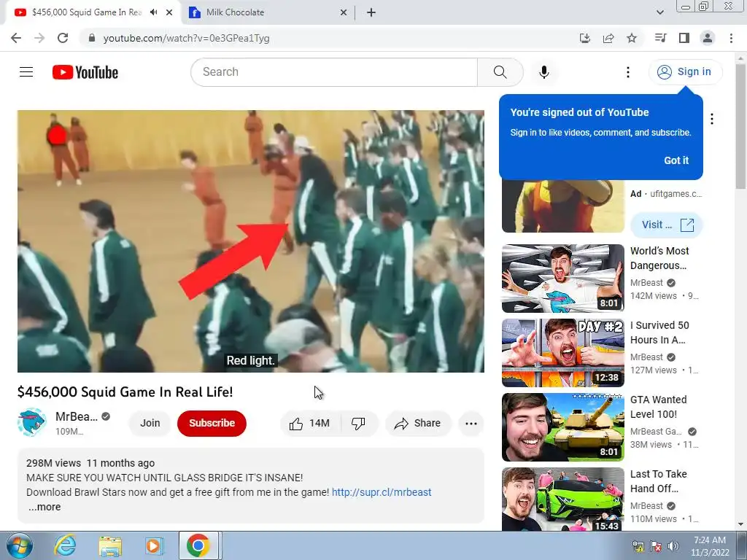Open a new browser tab
The image size is (747, 560).
pos(371,12)
